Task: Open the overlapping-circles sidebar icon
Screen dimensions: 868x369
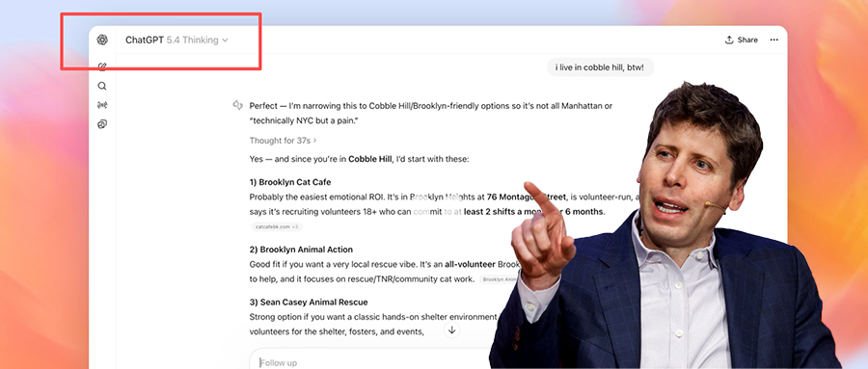Action: (x=102, y=124)
